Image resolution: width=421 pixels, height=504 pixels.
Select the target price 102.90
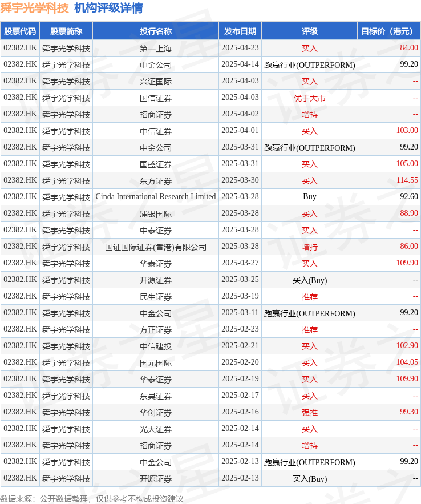point(407,345)
